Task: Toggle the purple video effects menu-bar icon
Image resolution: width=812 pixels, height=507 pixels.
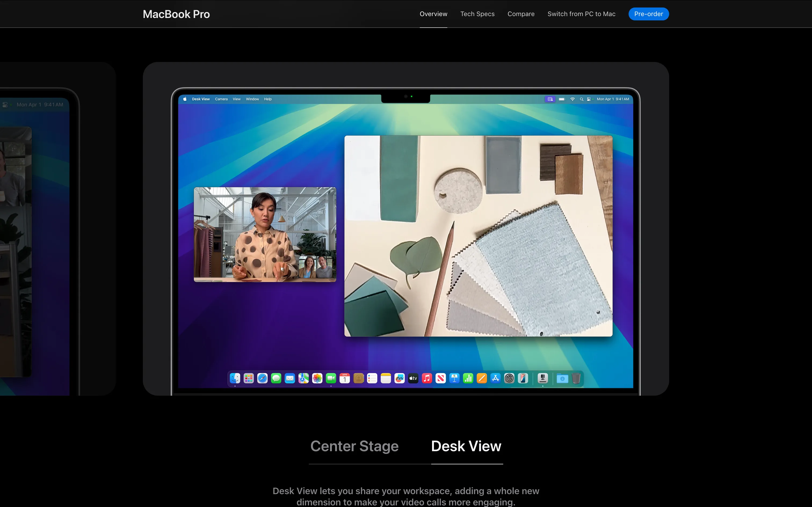Action: coord(550,99)
